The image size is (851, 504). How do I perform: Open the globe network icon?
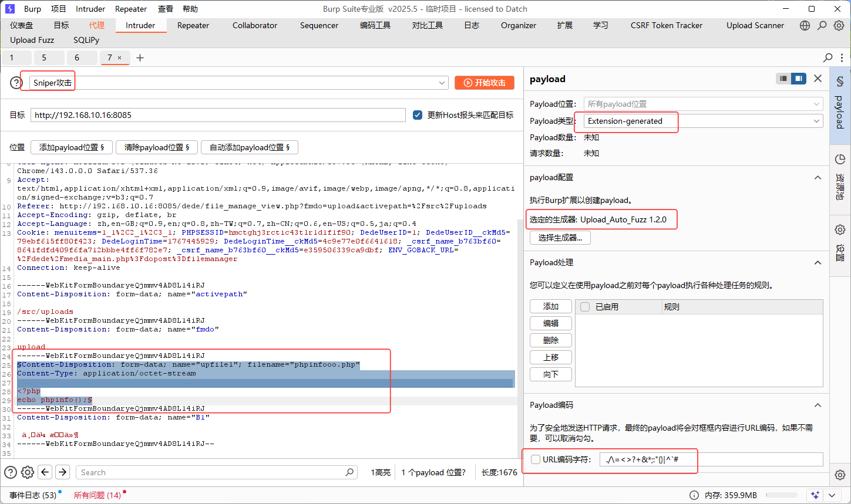click(x=805, y=25)
